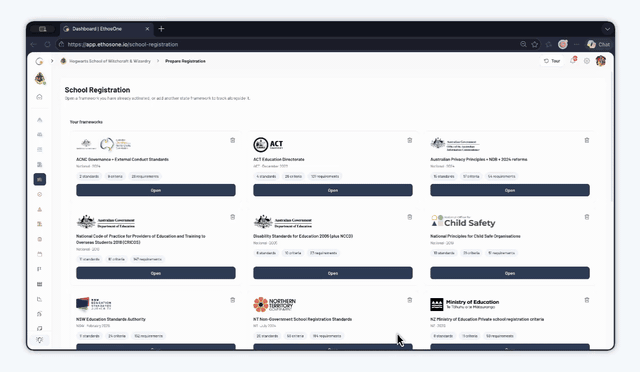Viewport: 640px width, 372px height.
Task: Click trash icon on Northern Territory card
Action: tap(410, 300)
